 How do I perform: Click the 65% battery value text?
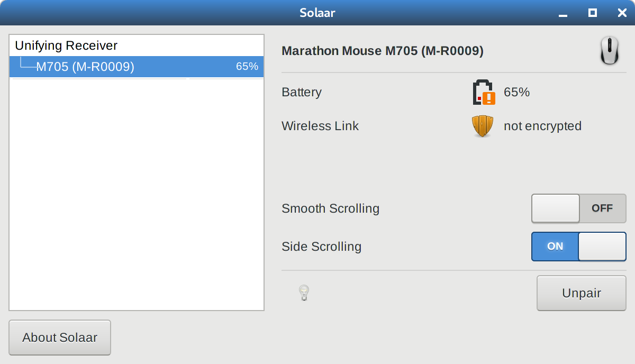[516, 92]
